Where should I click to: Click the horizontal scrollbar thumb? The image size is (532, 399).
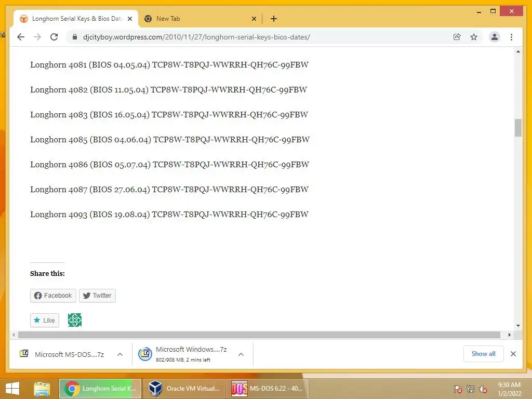click(259, 335)
